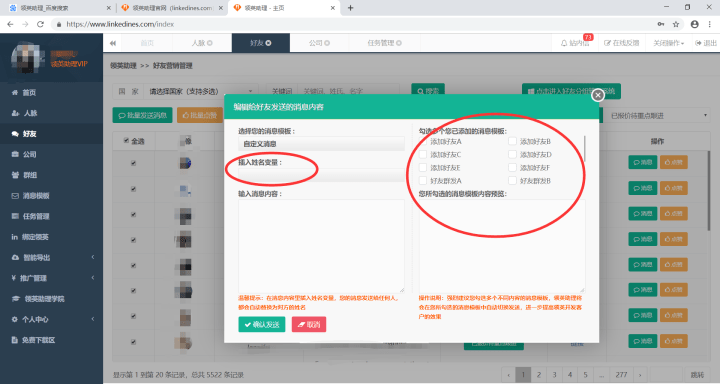Click the 批量发送消息 button
Viewport: 720px width, 384px height.
tap(142, 115)
